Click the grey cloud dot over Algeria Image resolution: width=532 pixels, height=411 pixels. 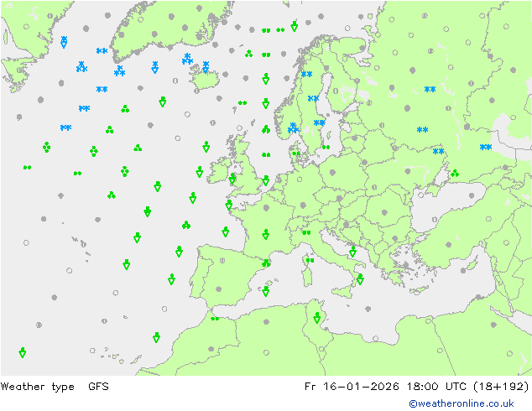click(266, 321)
